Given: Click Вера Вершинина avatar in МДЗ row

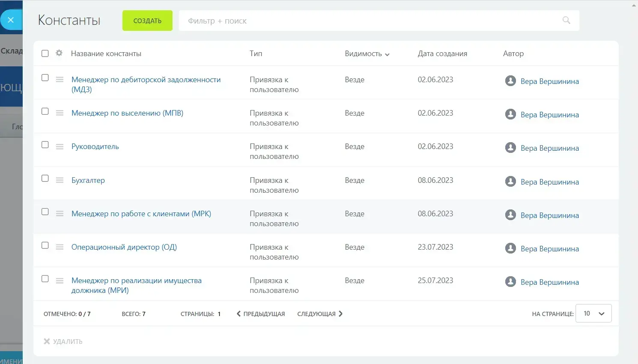Looking at the screenshot, I should point(510,81).
